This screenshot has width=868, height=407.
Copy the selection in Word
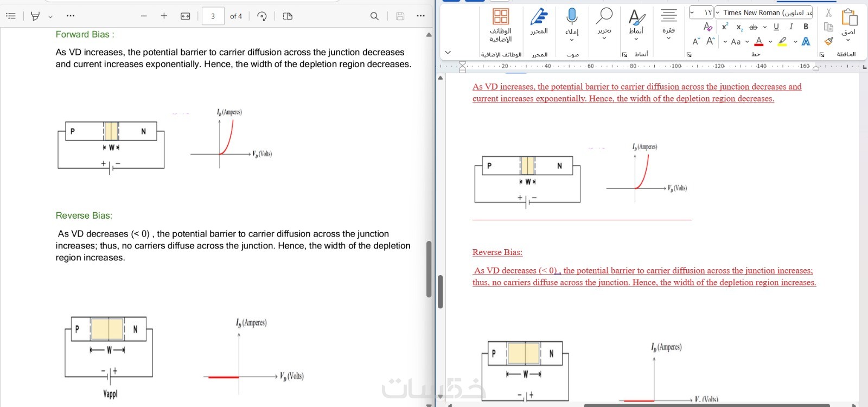pyautogui.click(x=828, y=27)
